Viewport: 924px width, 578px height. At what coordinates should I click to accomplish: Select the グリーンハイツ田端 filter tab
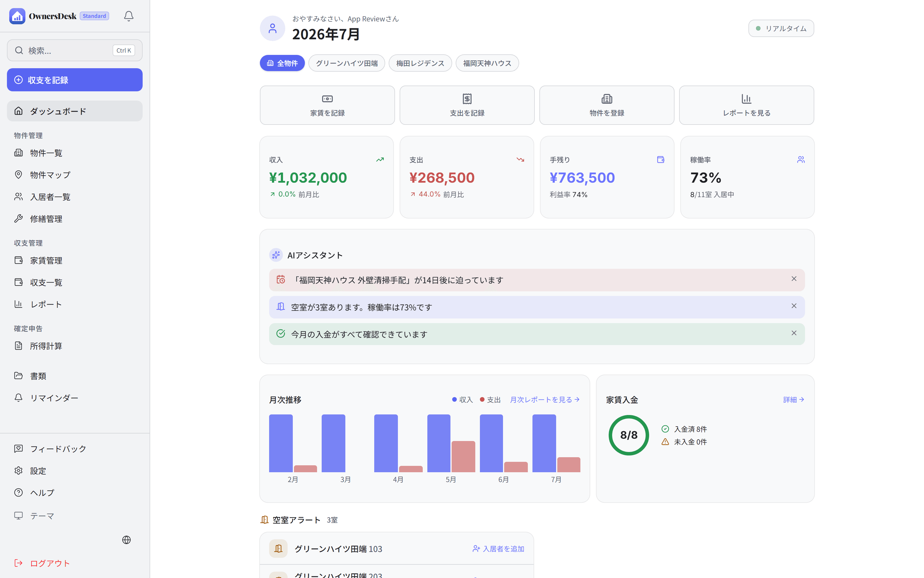347,63
